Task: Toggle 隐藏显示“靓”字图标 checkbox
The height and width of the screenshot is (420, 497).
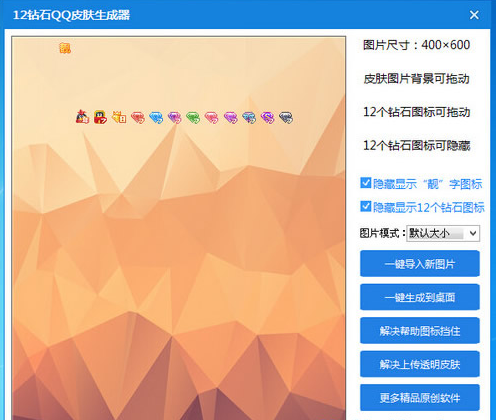Action: 366,183
